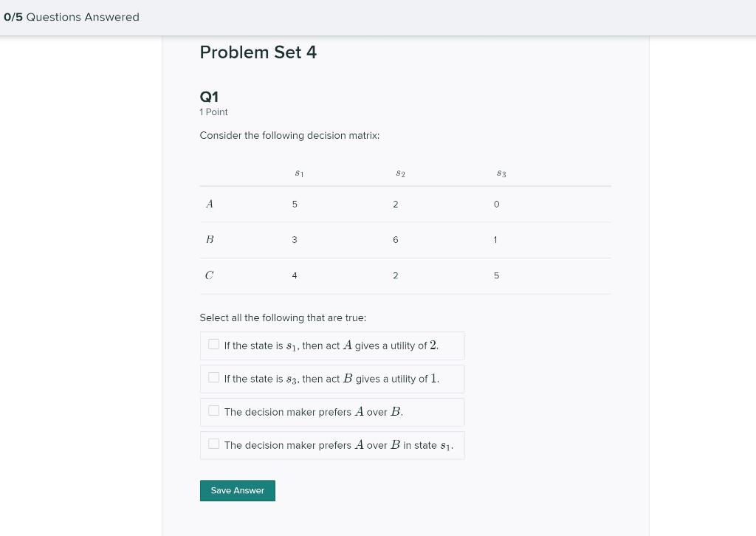
Task: Click the cell containing value 6 for B under s2
Action: [396, 239]
